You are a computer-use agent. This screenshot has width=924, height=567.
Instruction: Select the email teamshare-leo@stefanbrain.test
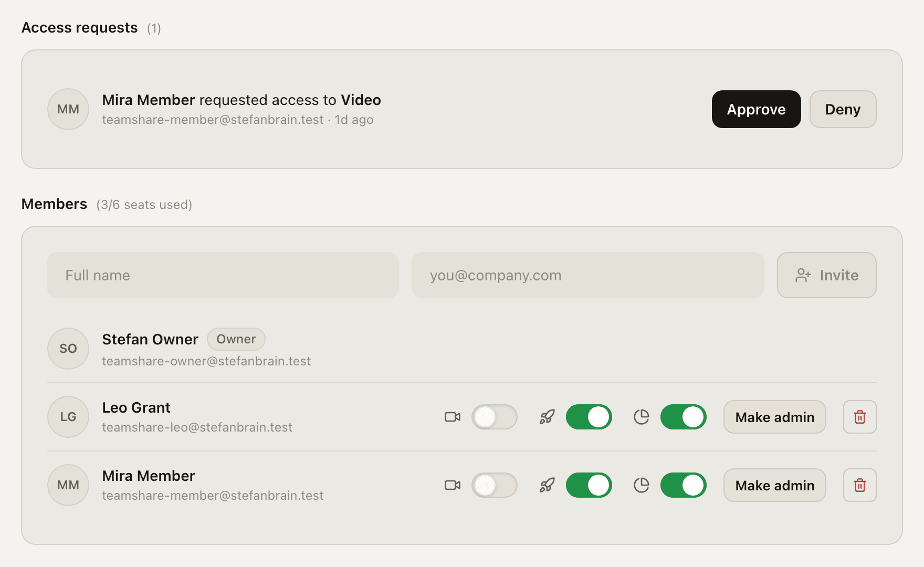197,427
